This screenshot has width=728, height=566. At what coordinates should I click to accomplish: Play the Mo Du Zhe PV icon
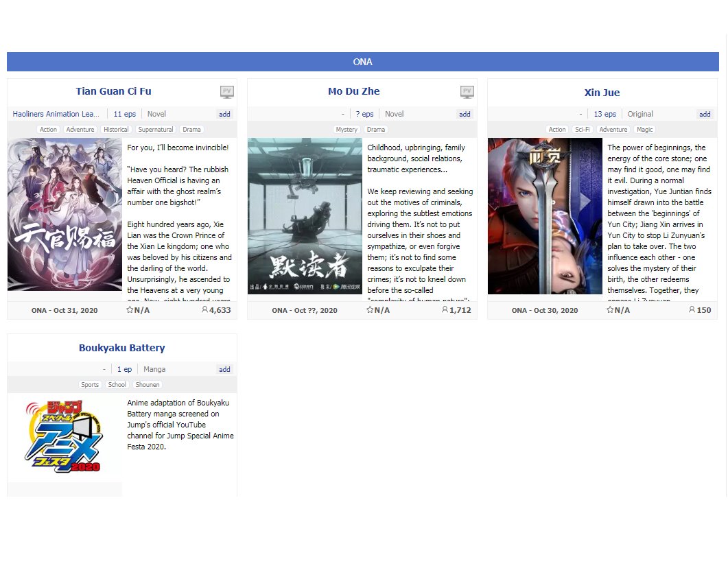coord(467,92)
